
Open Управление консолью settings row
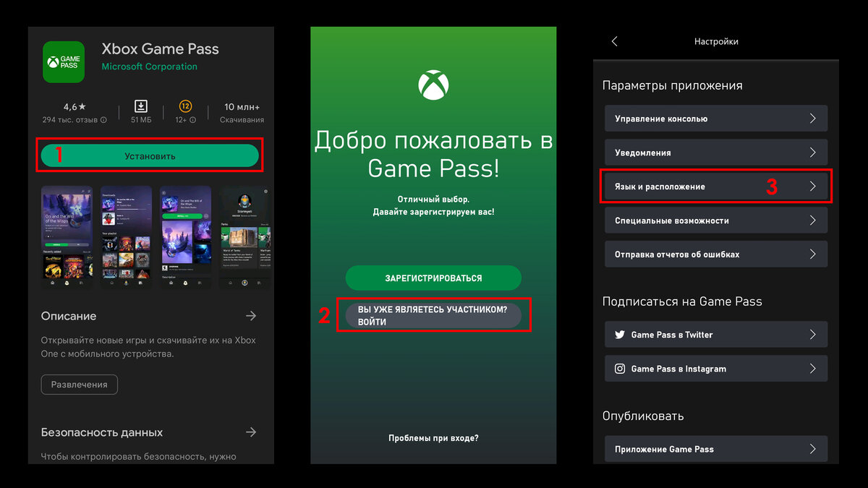point(716,119)
